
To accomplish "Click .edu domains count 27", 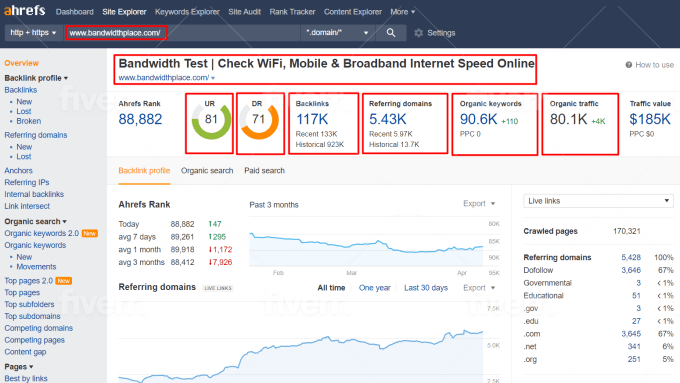I will [x=636, y=321].
